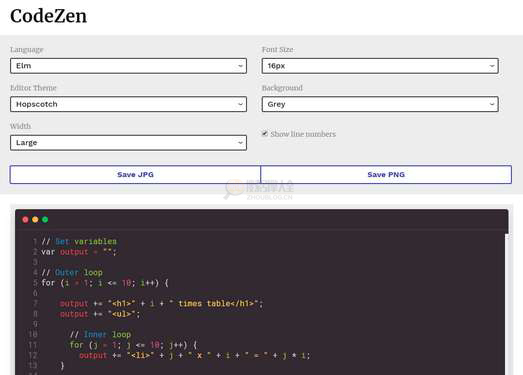
Task: Click the Width field label
Action: point(21,126)
